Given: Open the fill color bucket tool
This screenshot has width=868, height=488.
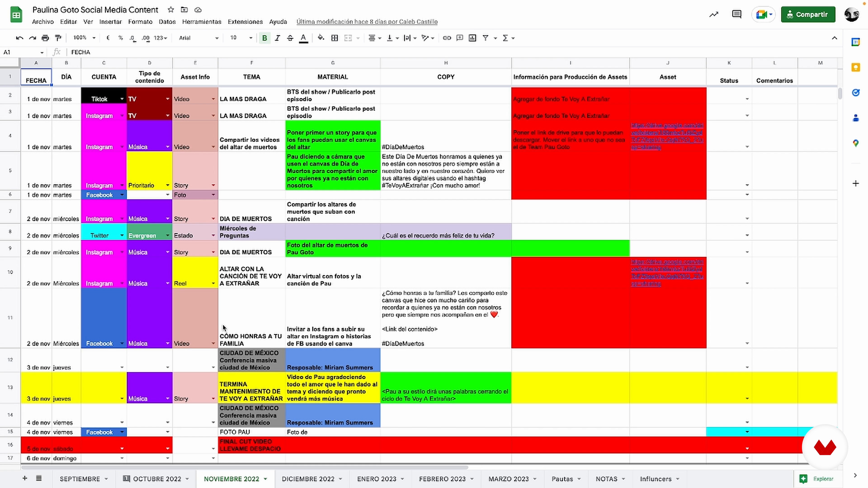Looking at the screenshot, I should [x=321, y=38].
